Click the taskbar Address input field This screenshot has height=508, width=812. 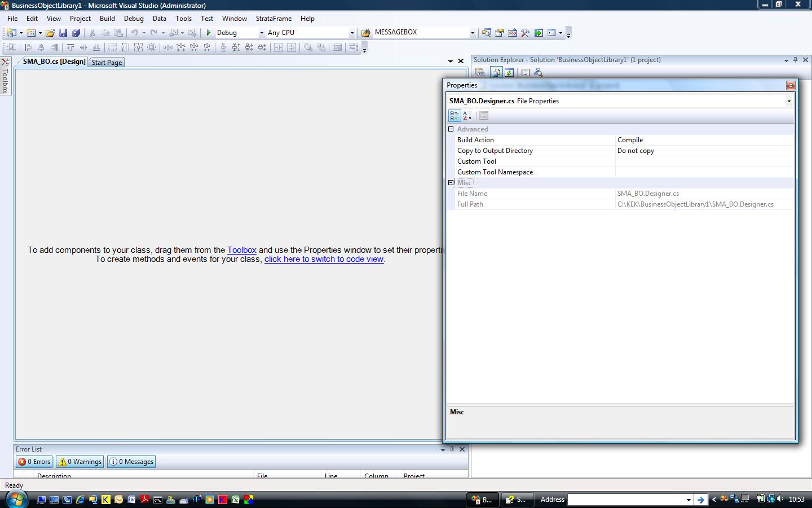coord(626,500)
